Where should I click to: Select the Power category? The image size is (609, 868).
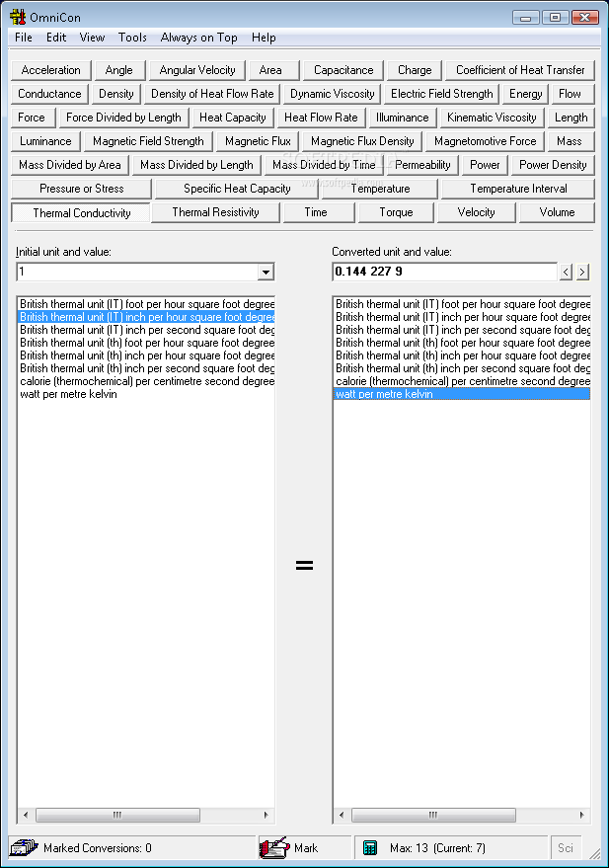[x=485, y=166]
